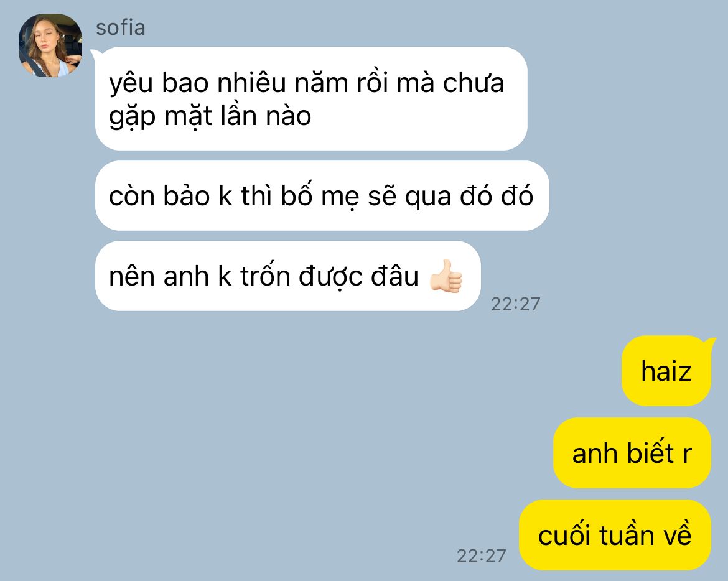This screenshot has width=728, height=581.
Task: Click the tail of sofia's first white bubble
Action: pos(93,53)
